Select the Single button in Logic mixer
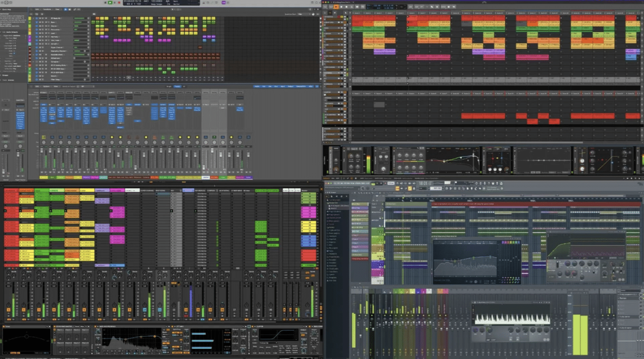 tap(170, 86)
